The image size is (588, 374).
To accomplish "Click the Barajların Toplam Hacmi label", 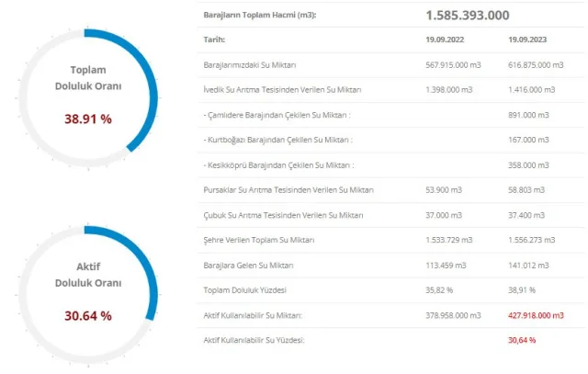I will click(x=260, y=15).
